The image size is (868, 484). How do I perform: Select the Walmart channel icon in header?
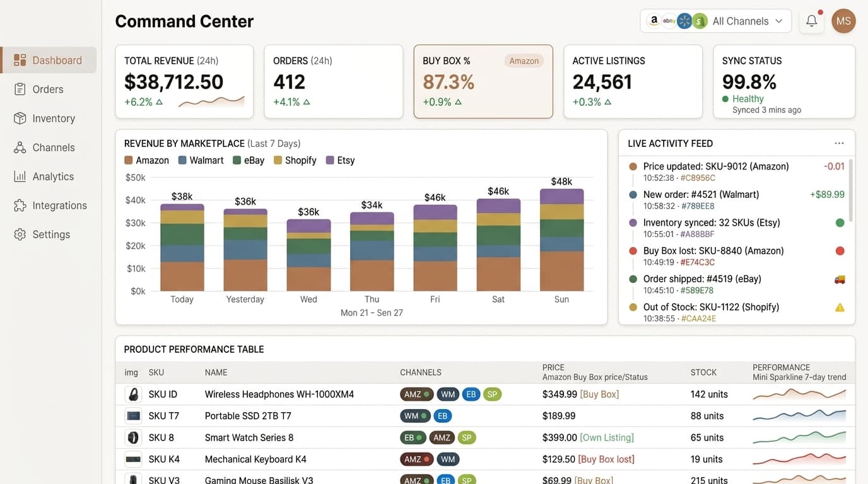(x=684, y=21)
